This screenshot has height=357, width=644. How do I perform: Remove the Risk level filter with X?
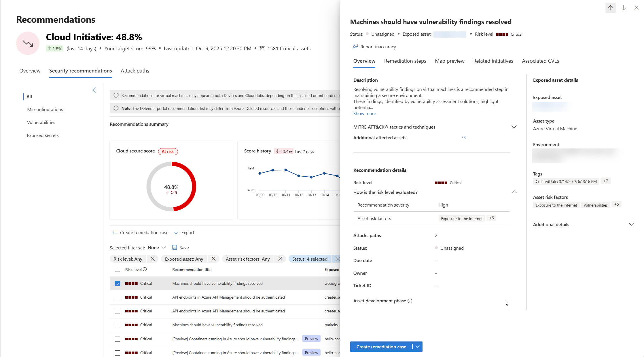point(153,259)
